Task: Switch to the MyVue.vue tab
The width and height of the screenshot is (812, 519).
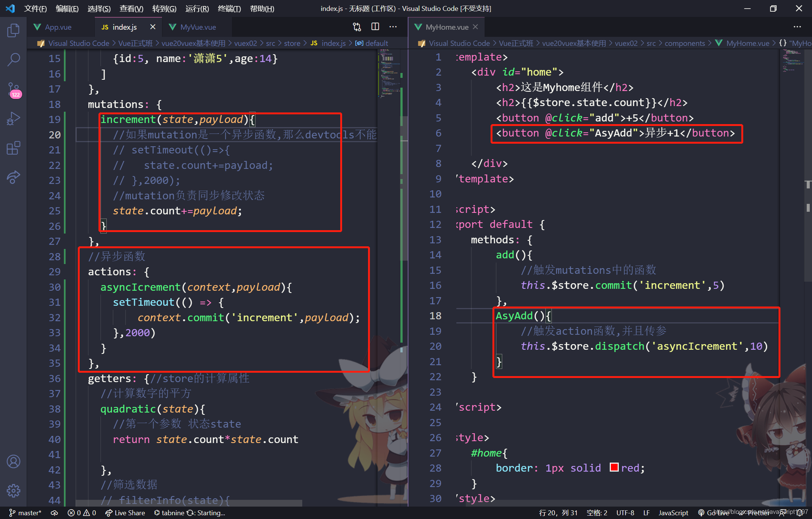Action: pos(198,27)
